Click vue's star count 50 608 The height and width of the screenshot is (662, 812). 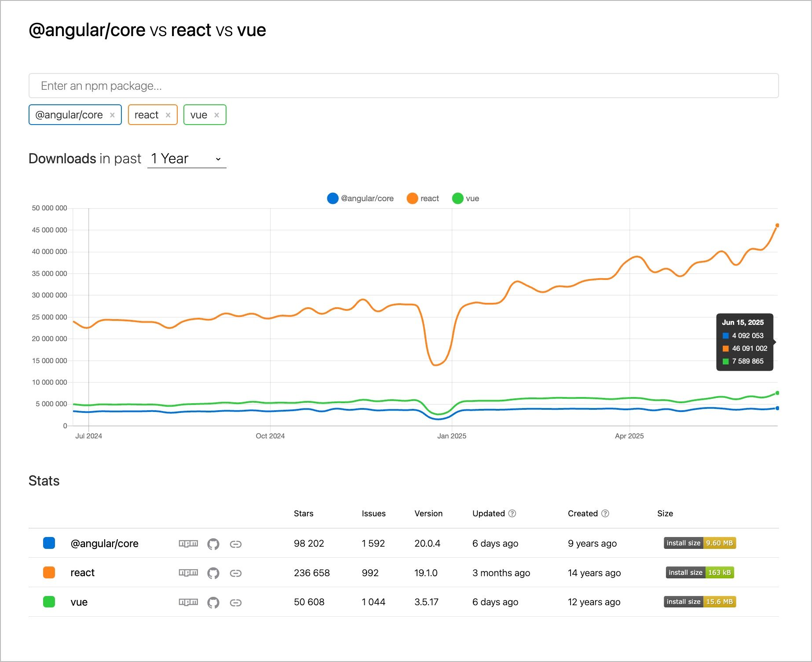pyautogui.click(x=309, y=602)
